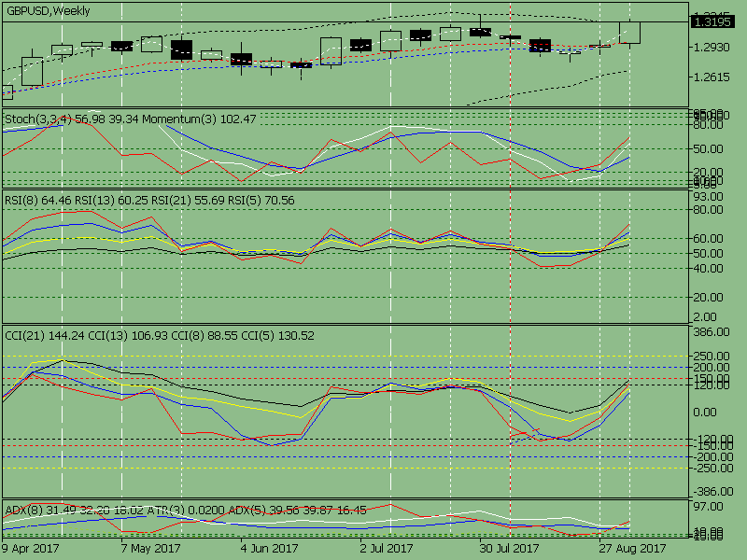This screenshot has width=747, height=560.
Task: Click the RSI 20.00 level label
Action: 708,297
